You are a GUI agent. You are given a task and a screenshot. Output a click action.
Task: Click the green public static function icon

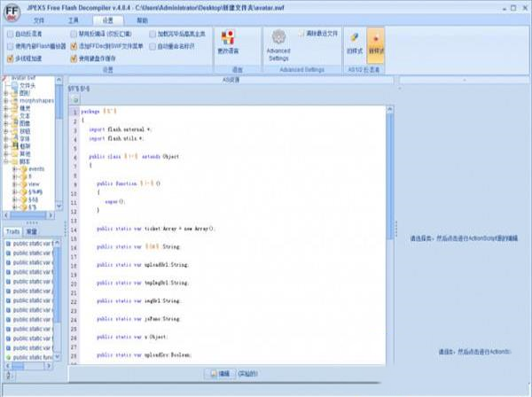coord(9,357)
